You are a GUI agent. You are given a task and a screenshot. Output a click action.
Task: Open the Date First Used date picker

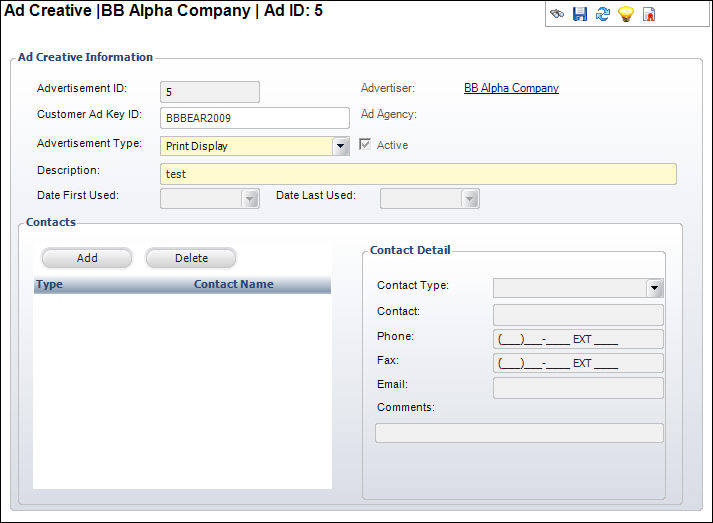click(250, 199)
